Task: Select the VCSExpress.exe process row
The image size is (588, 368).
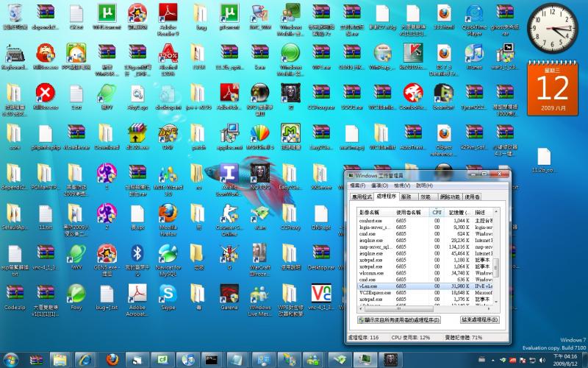Action: tap(375, 292)
